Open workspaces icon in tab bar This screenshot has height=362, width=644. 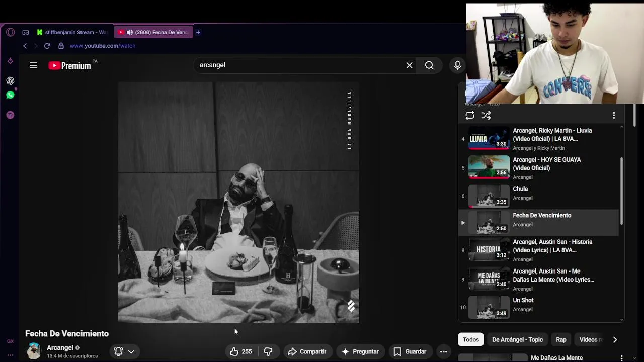click(x=26, y=32)
